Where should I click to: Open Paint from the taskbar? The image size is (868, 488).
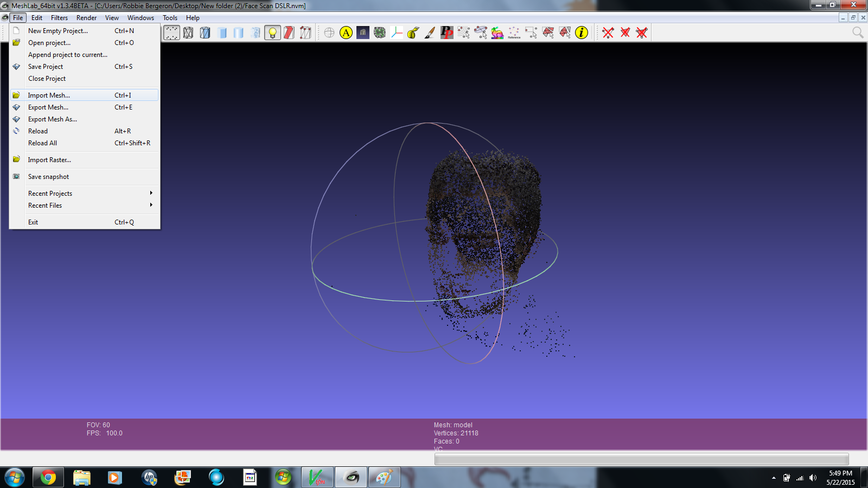point(384,478)
